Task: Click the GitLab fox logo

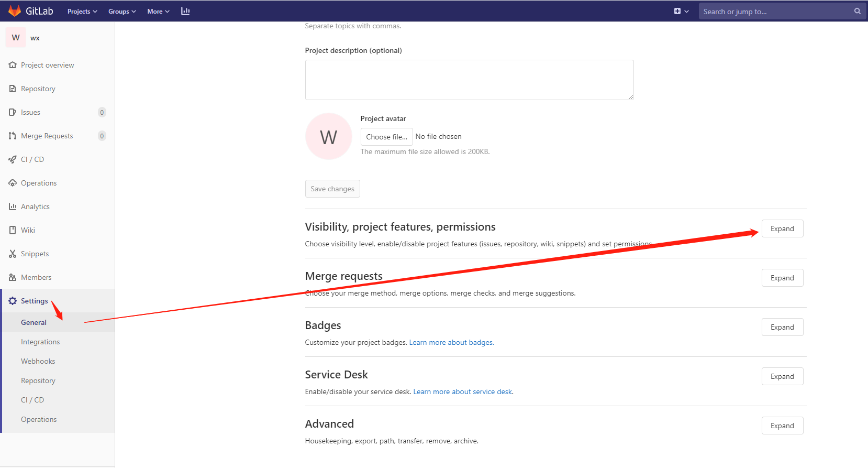Action: [x=14, y=10]
